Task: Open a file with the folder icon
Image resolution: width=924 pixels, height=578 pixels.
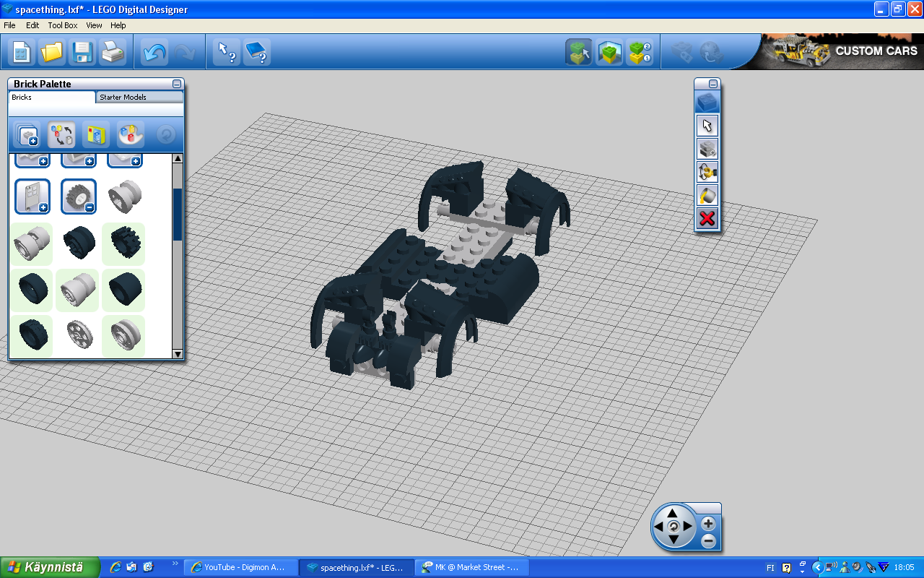Action: pos(52,52)
